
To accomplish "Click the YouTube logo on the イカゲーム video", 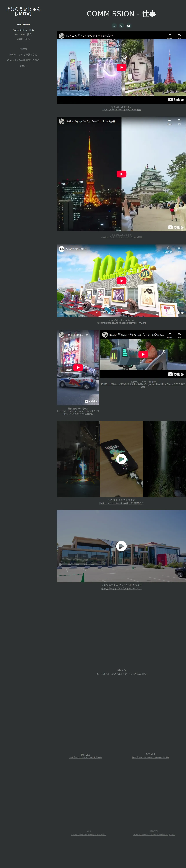I will [176, 227].
